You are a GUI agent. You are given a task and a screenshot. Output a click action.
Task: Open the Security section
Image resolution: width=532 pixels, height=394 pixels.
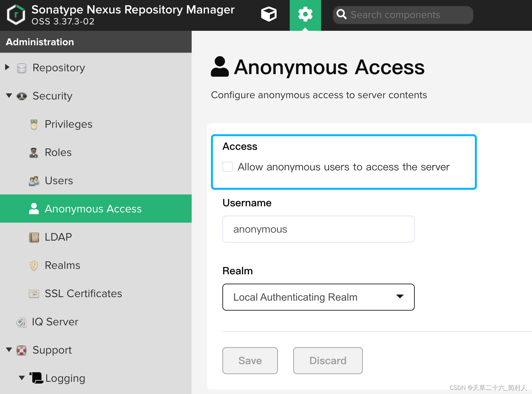coord(53,96)
